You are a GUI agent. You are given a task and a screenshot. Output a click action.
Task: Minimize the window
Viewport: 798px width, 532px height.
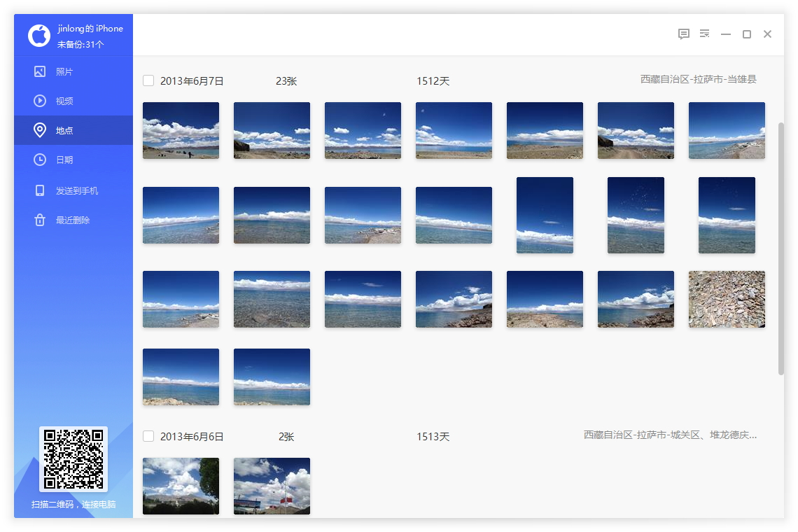[x=726, y=34]
